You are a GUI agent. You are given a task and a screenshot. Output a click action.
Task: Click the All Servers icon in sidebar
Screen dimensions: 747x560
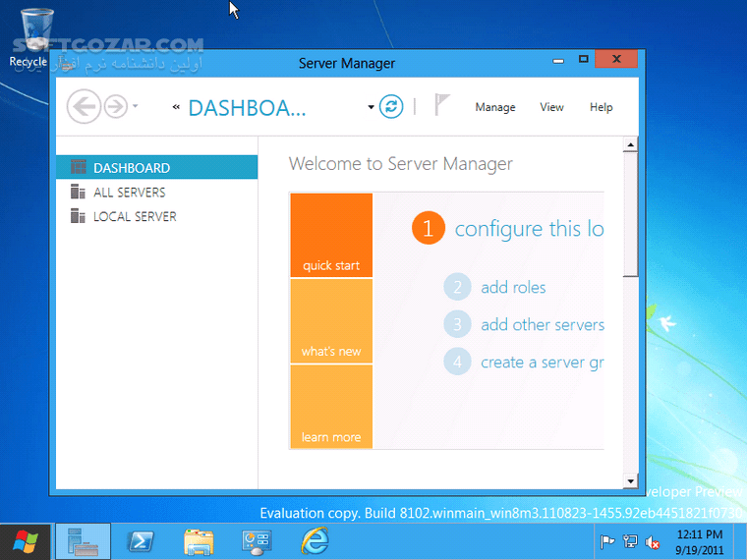coord(78,192)
